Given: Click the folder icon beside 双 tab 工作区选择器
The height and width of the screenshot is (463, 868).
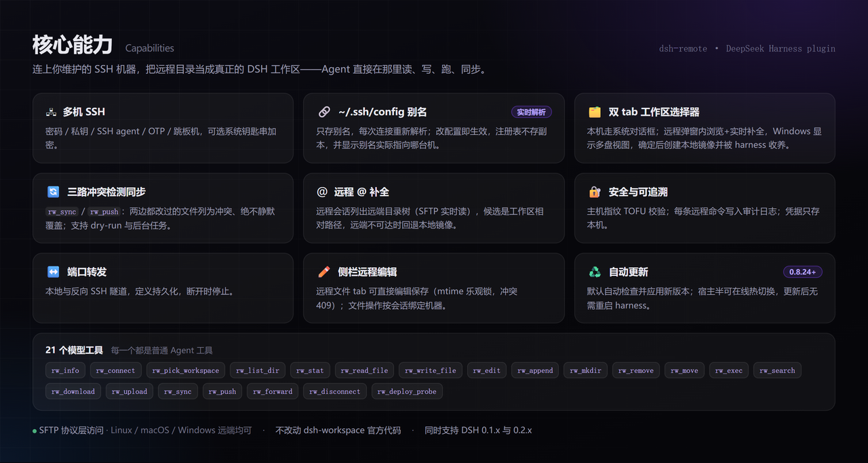Looking at the screenshot, I should [x=595, y=112].
